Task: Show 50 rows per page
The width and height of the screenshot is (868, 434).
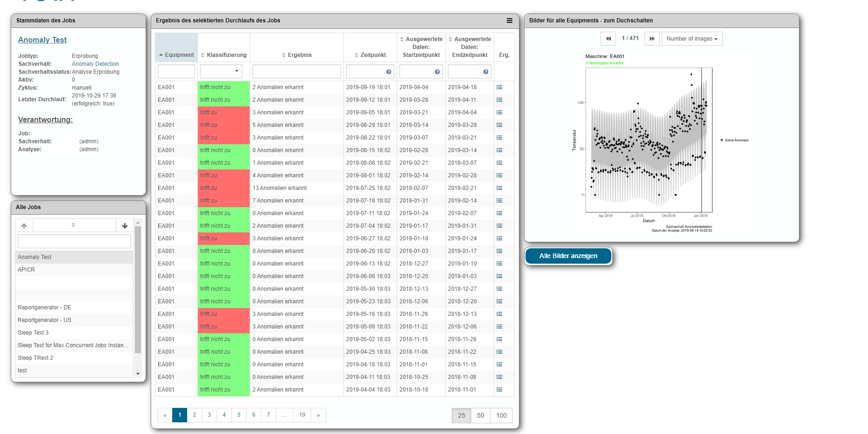Action: point(481,415)
